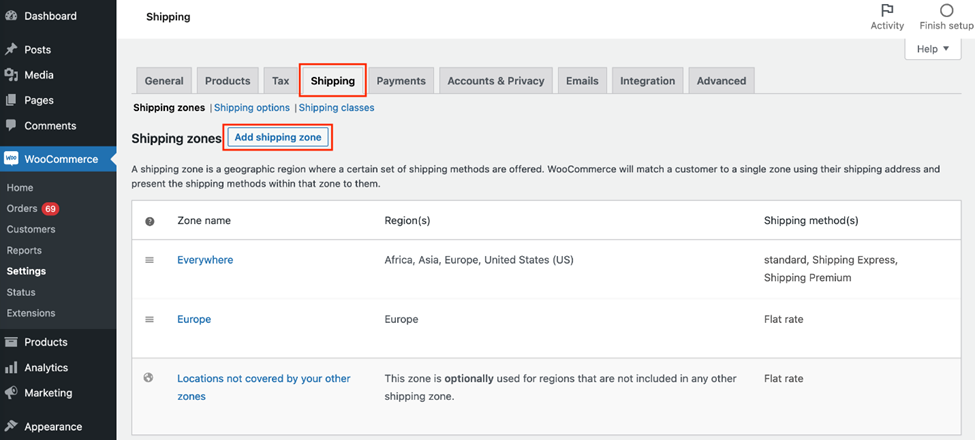Screen dimensions: 975x440
Task: Open the Payments tab
Action: point(401,81)
